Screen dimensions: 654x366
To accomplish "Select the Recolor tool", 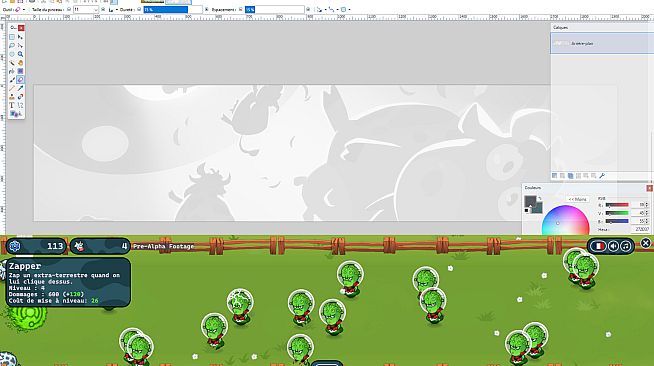I will click(20, 97).
